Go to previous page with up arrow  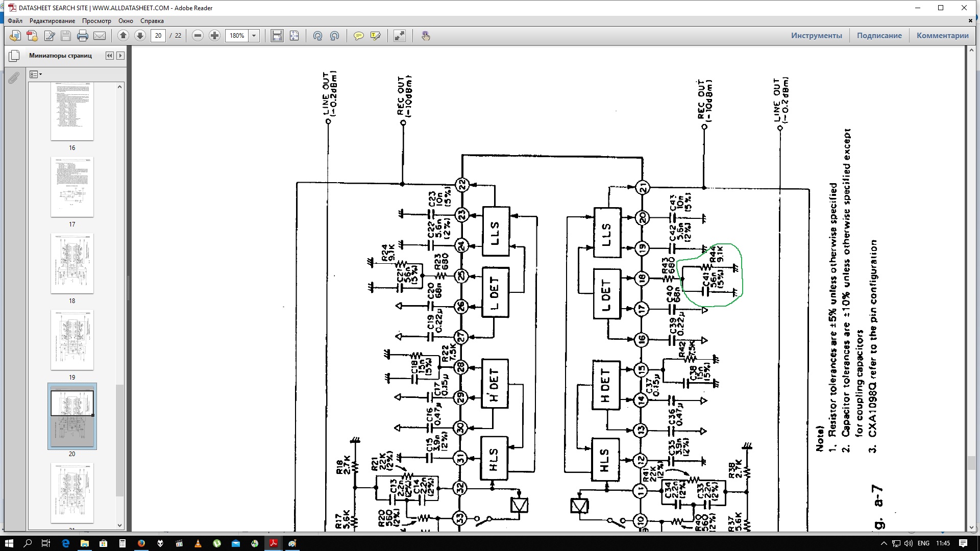123,36
